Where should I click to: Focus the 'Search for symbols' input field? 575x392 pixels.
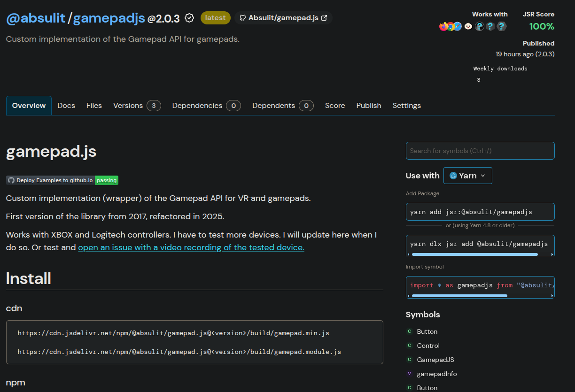(x=480, y=151)
